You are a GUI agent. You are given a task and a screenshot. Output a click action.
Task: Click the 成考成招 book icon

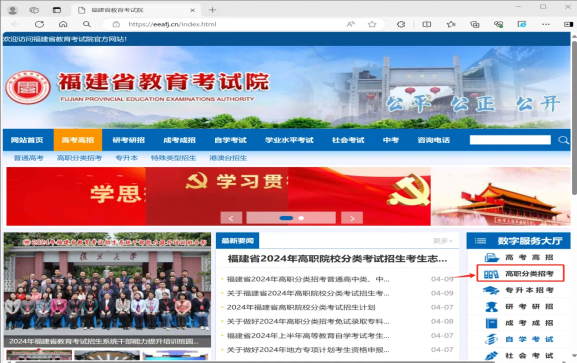[491, 323]
